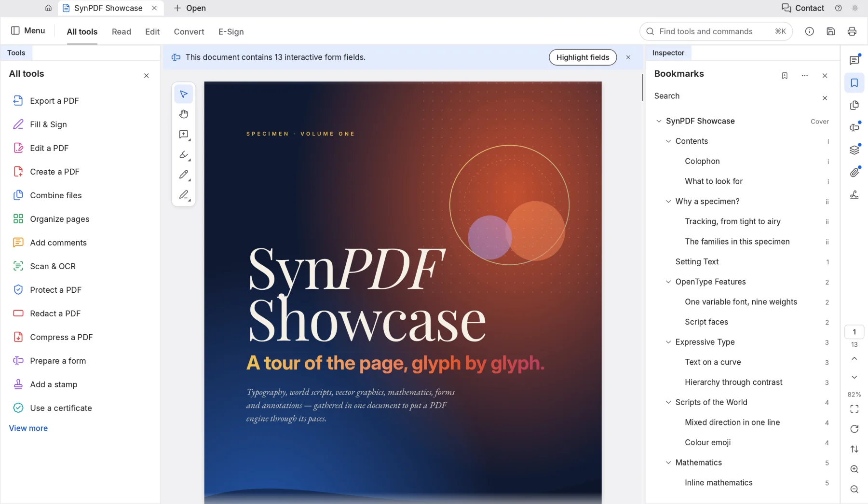Click the bookmarks panel icon
868x504 pixels.
click(854, 83)
